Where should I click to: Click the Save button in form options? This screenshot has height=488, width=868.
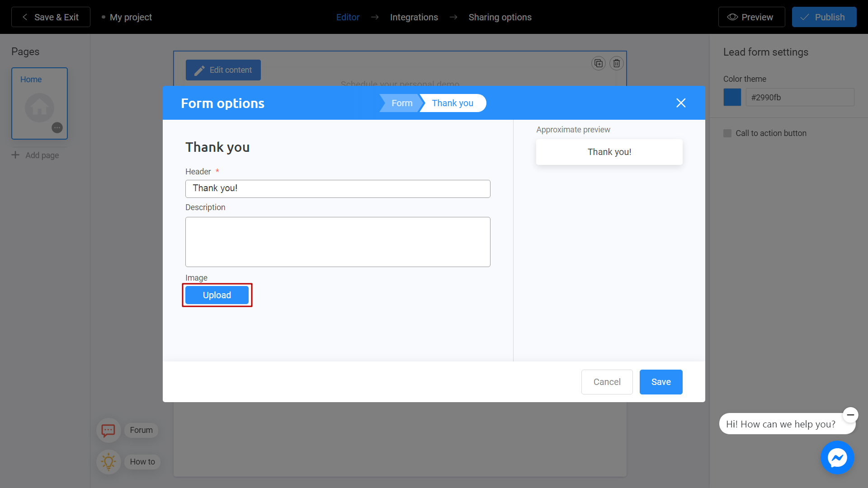[x=660, y=381]
